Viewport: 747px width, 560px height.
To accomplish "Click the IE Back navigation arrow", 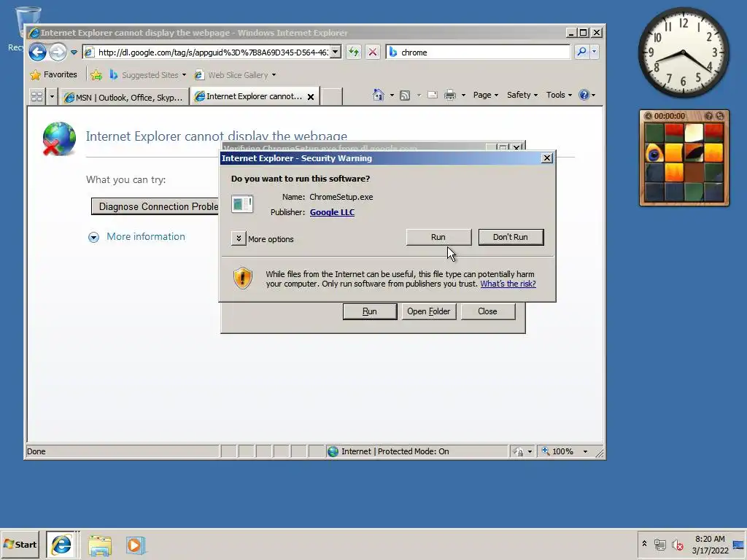I will point(38,52).
